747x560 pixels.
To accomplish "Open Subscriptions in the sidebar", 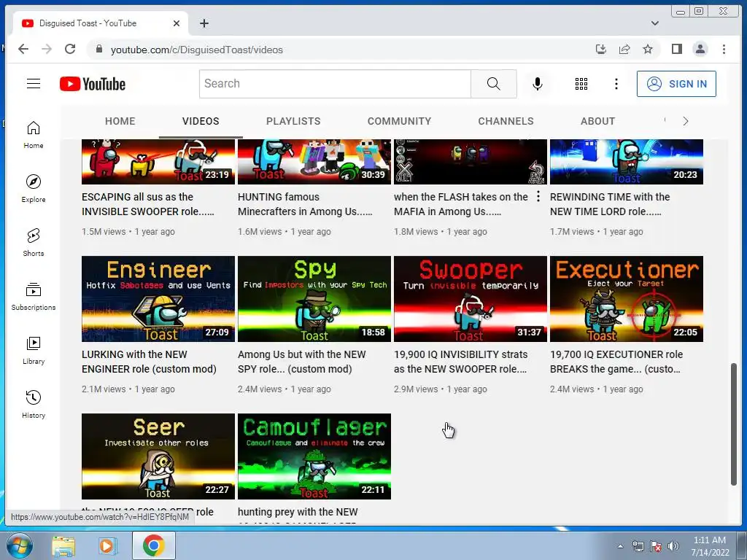I will click(34, 296).
